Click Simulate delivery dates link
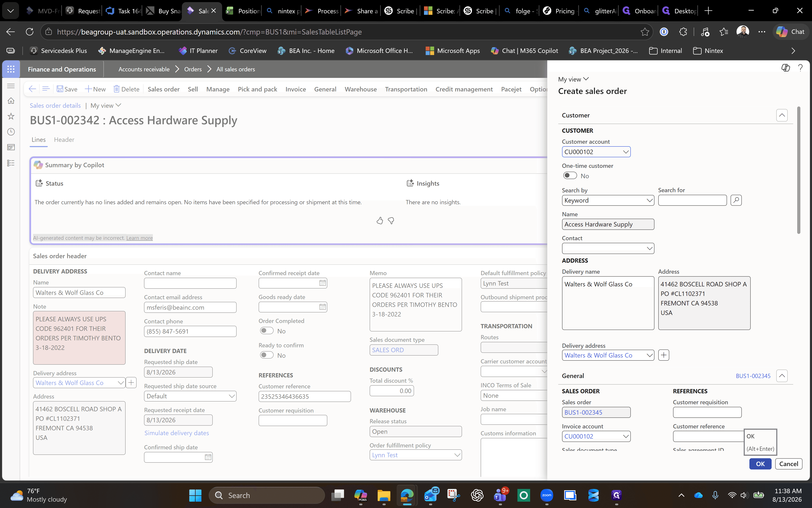812x508 pixels. (177, 433)
